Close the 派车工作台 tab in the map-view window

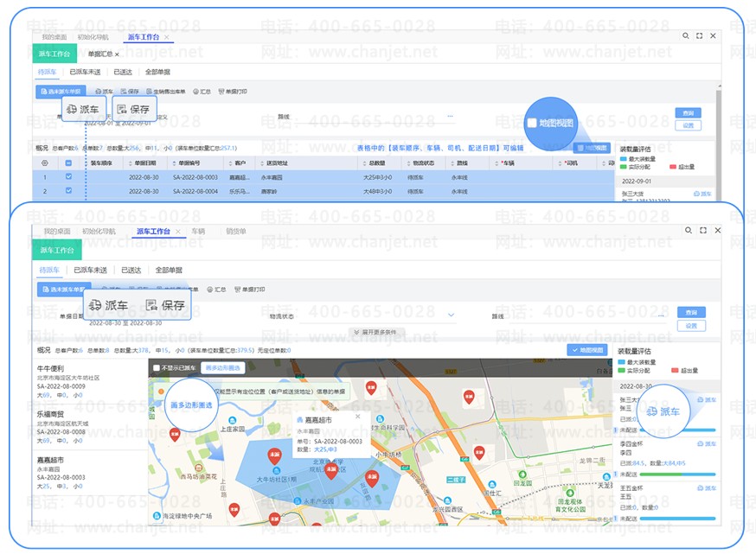pyautogui.click(x=178, y=232)
